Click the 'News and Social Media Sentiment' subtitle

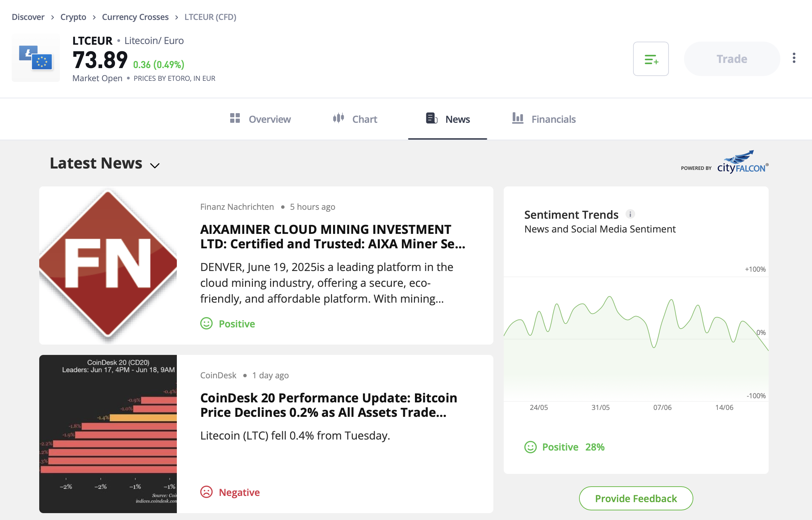600,229
